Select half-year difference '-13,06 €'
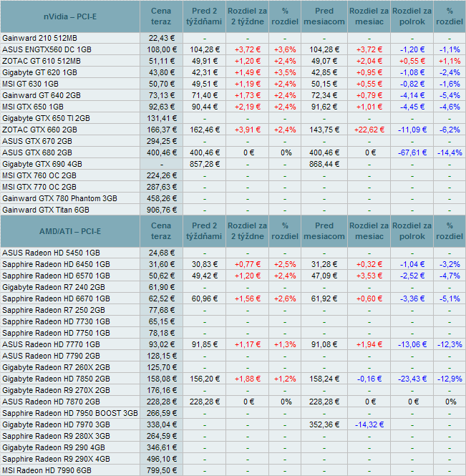466x476 pixels. [412, 344]
